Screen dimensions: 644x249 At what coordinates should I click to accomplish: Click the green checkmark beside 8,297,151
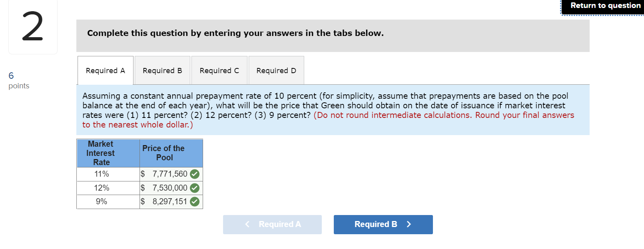[x=195, y=201]
